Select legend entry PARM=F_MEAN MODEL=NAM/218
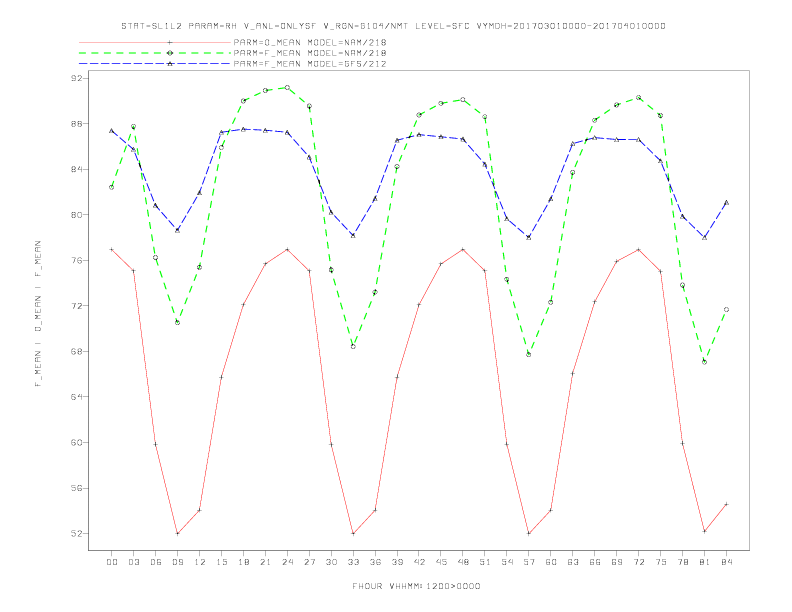This screenshot has height=612, width=792. (x=310, y=53)
